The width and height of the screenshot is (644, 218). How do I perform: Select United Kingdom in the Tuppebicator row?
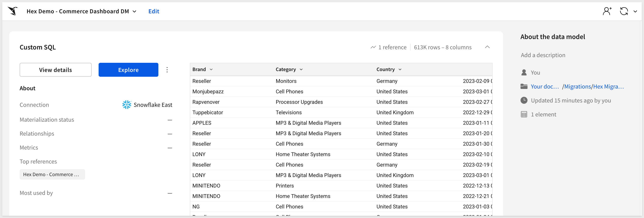click(418, 112)
